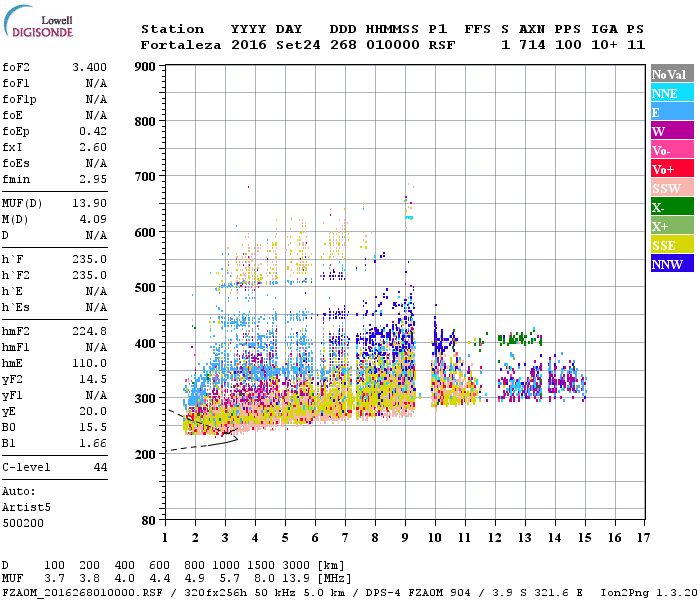Click the C-level value 44
The image size is (700, 600).
point(100,467)
